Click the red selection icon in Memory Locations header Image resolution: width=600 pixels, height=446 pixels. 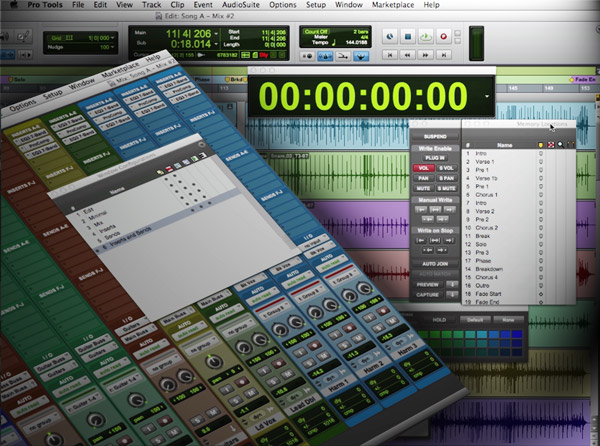[x=551, y=145]
